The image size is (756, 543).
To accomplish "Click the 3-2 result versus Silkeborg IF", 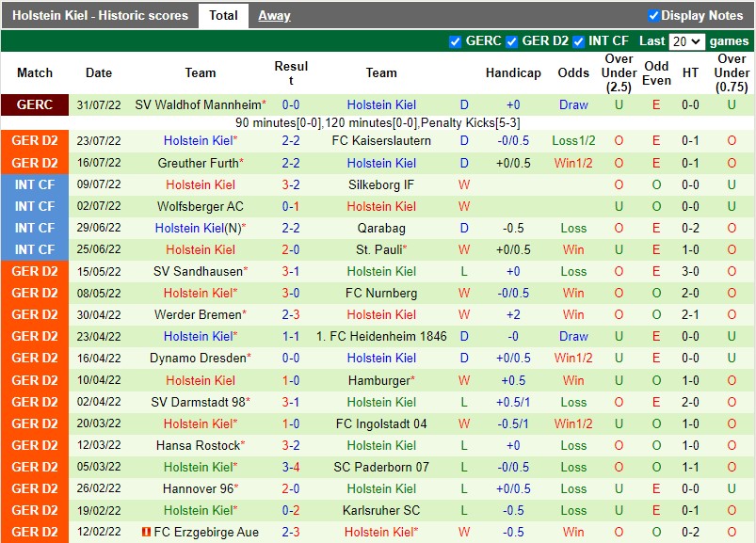I will [291, 184].
